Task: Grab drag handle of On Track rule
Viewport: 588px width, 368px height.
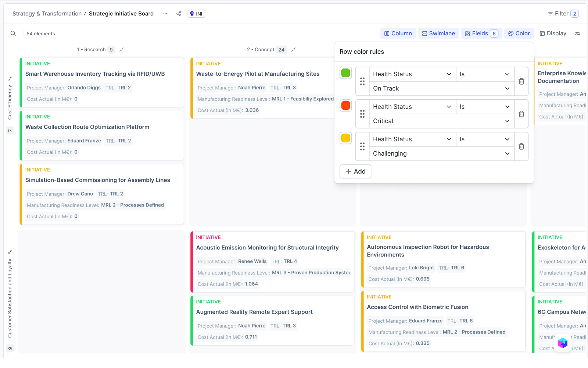Action: [x=362, y=81]
